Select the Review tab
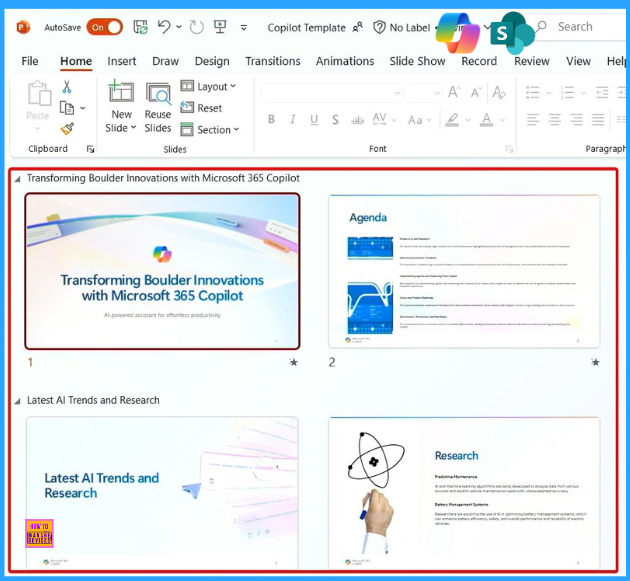Viewport: 630px width, 581px height. click(x=532, y=61)
